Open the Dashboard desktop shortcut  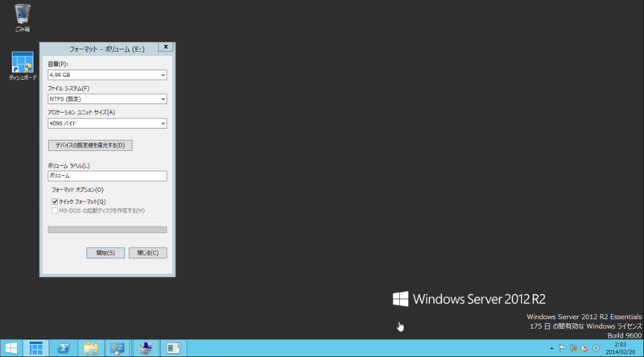tap(23, 66)
